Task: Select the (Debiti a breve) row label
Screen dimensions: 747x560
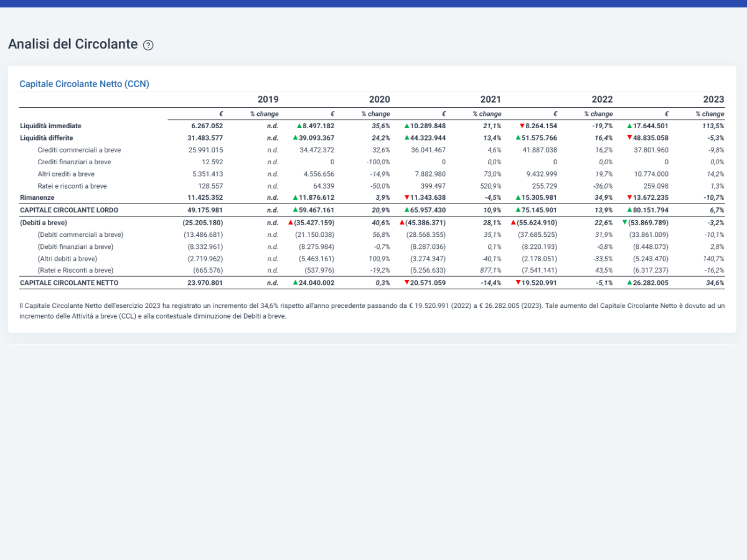Action: point(44,222)
